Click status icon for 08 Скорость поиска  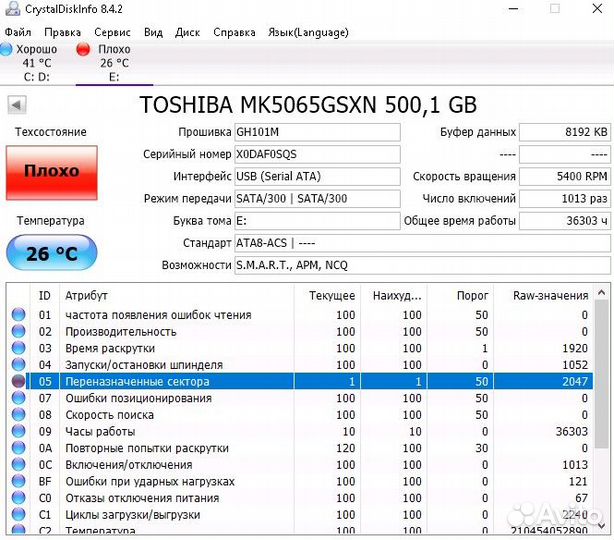tap(18, 414)
